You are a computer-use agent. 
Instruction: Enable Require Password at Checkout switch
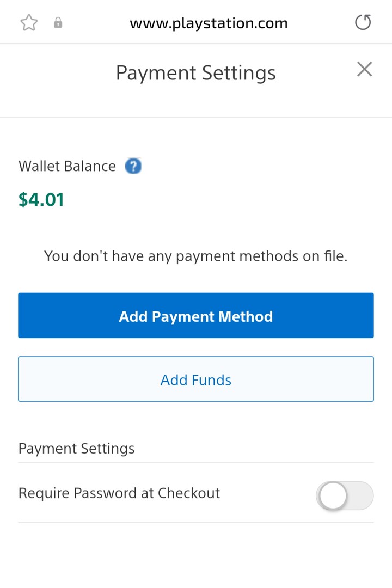point(345,495)
